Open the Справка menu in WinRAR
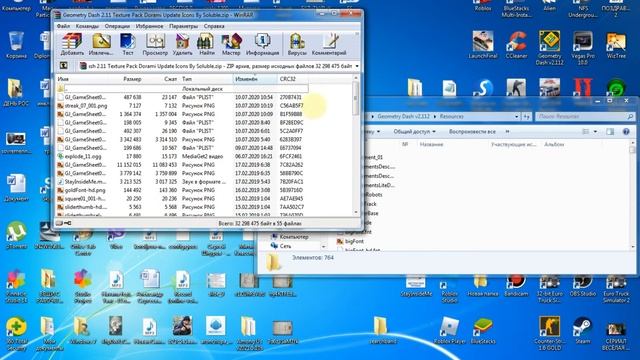This screenshot has height=360, width=640. coord(214,26)
